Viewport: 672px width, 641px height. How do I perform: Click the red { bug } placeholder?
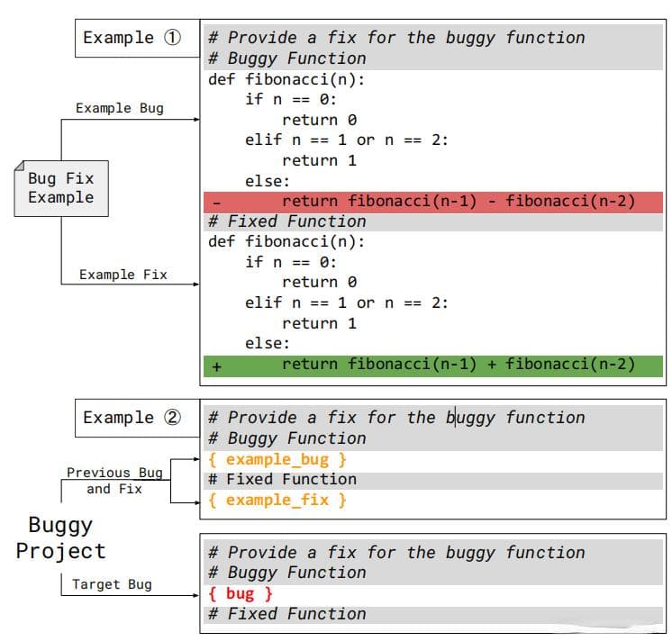(x=241, y=594)
